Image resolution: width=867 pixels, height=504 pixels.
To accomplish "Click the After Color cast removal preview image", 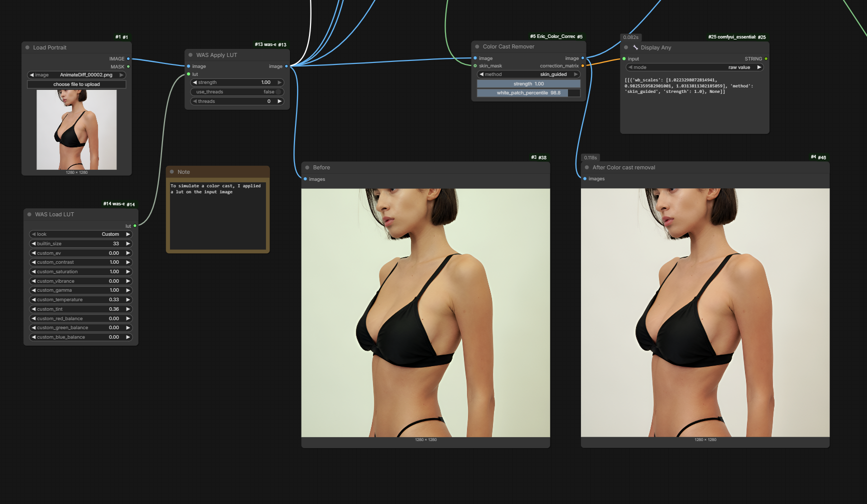I will (x=705, y=313).
